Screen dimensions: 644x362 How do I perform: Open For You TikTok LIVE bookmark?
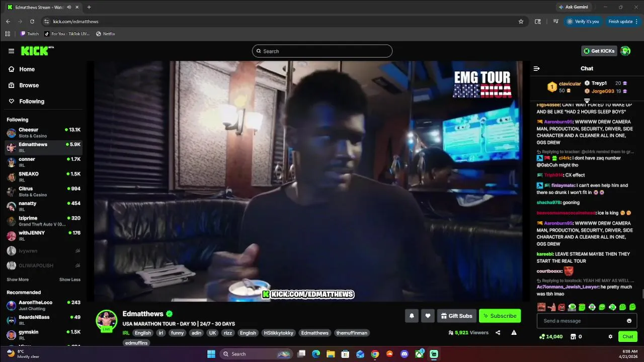(67, 34)
